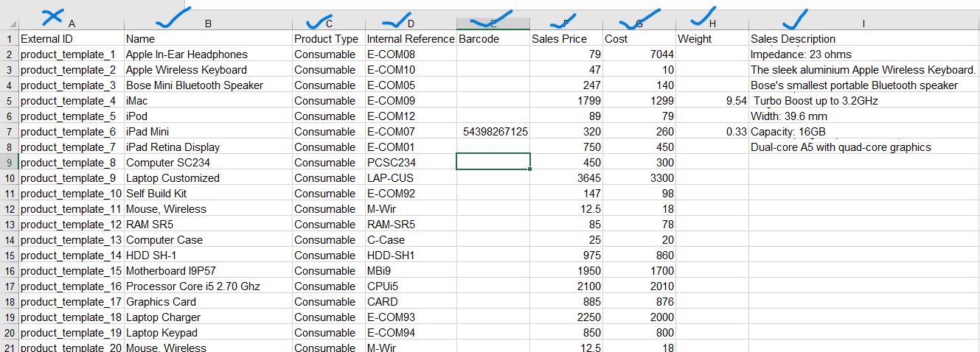Click the "Processor Core i5 2.70 Ghz" cell
980x352 pixels.
click(x=208, y=286)
